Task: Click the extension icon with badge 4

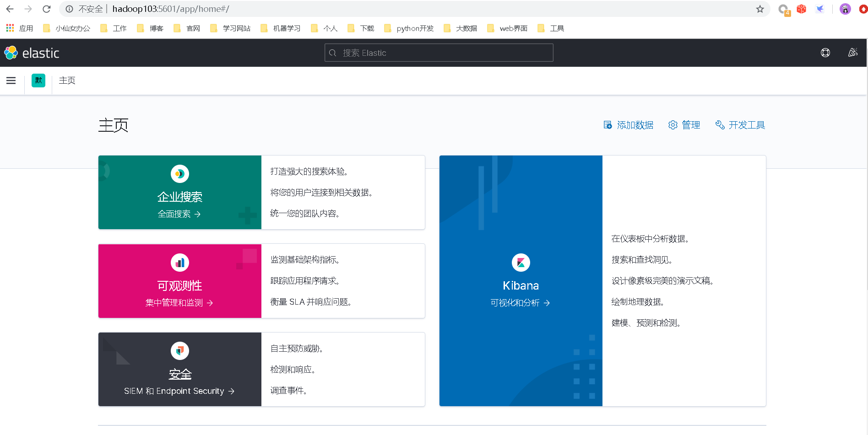Action: coord(784,10)
